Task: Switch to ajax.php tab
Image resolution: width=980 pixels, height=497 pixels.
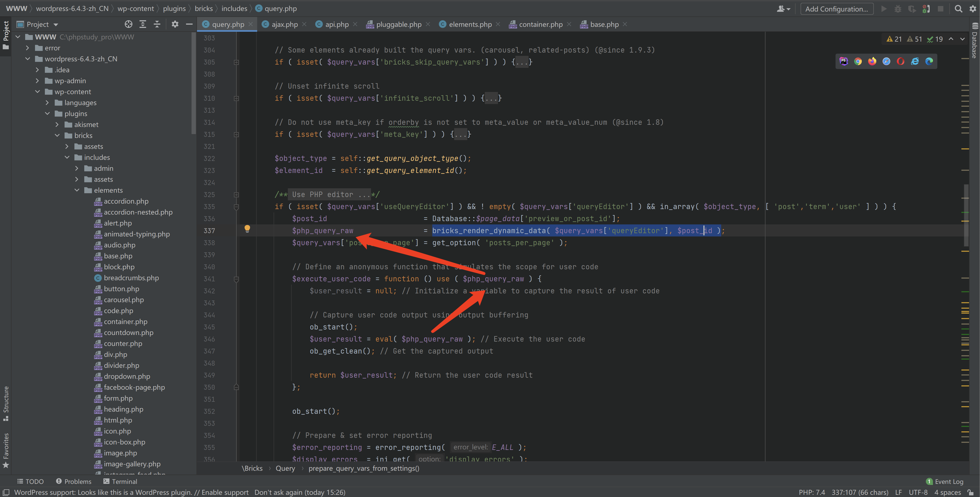Action: tap(285, 24)
